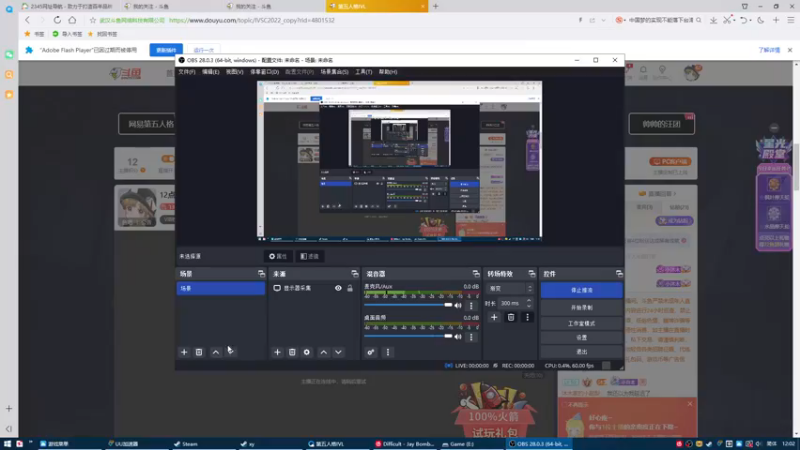
Task: Open OBS Edit menu
Action: [x=210, y=72]
